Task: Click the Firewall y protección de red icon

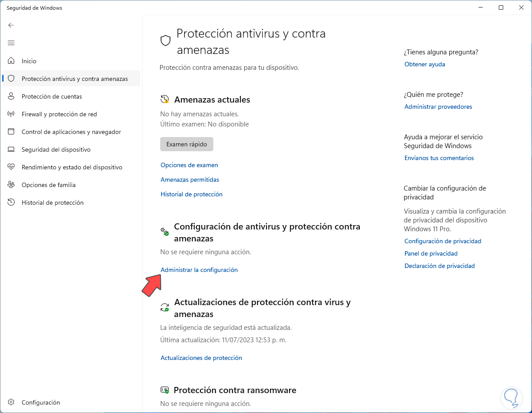Action: pos(12,114)
